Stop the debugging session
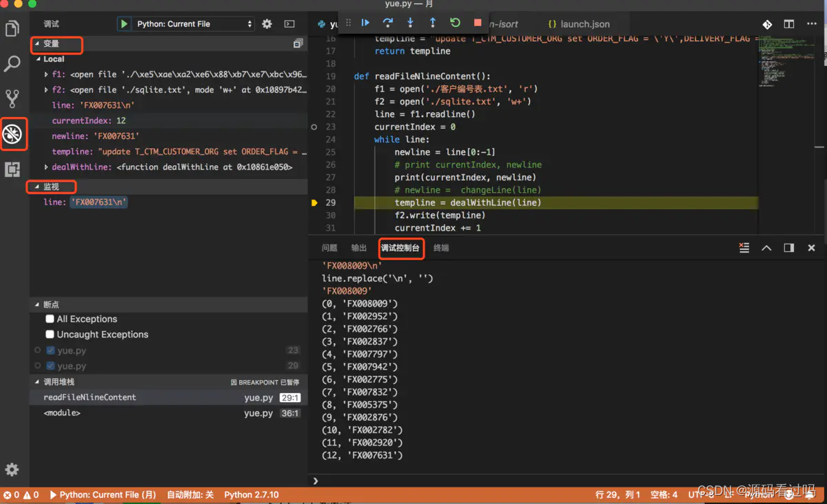Viewport: 827px width, 504px height. coord(478,23)
